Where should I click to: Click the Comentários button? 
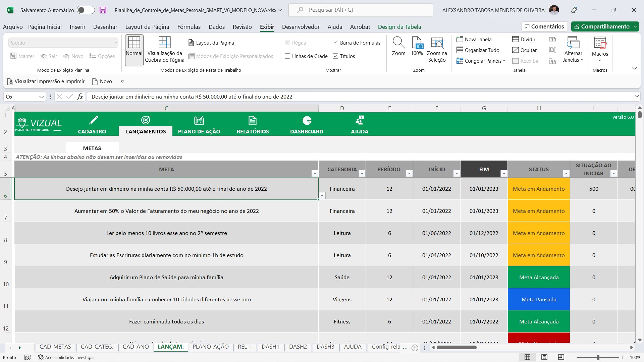(x=544, y=26)
